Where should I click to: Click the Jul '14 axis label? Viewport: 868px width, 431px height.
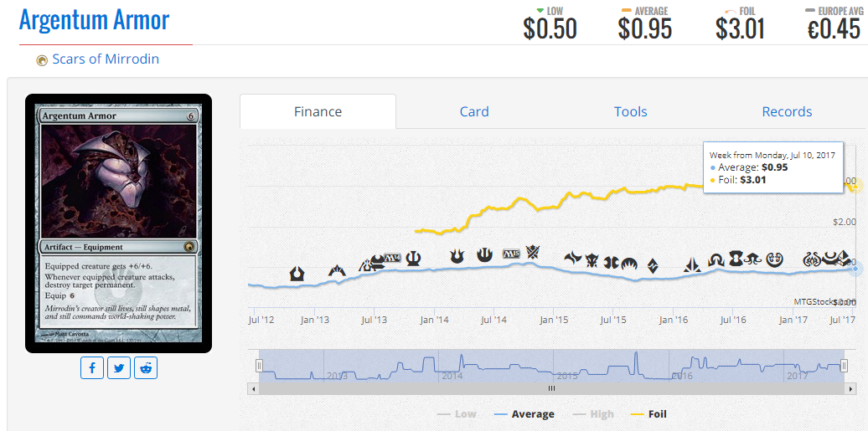pos(494,320)
